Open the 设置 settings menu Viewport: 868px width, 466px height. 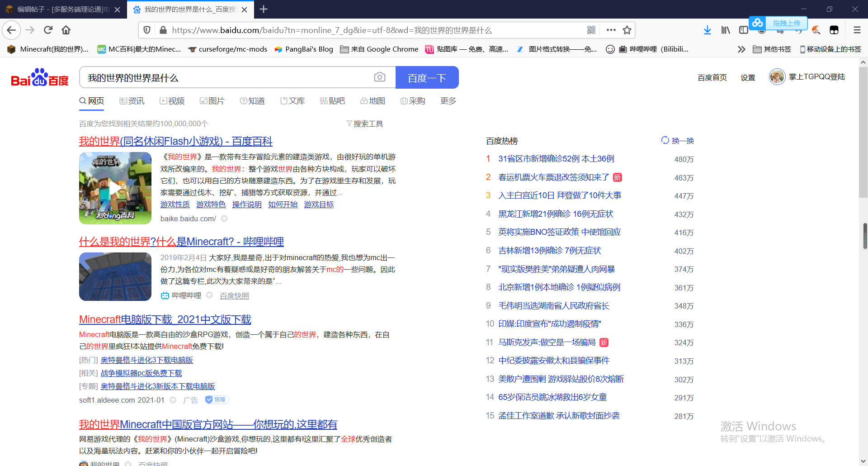pyautogui.click(x=748, y=77)
